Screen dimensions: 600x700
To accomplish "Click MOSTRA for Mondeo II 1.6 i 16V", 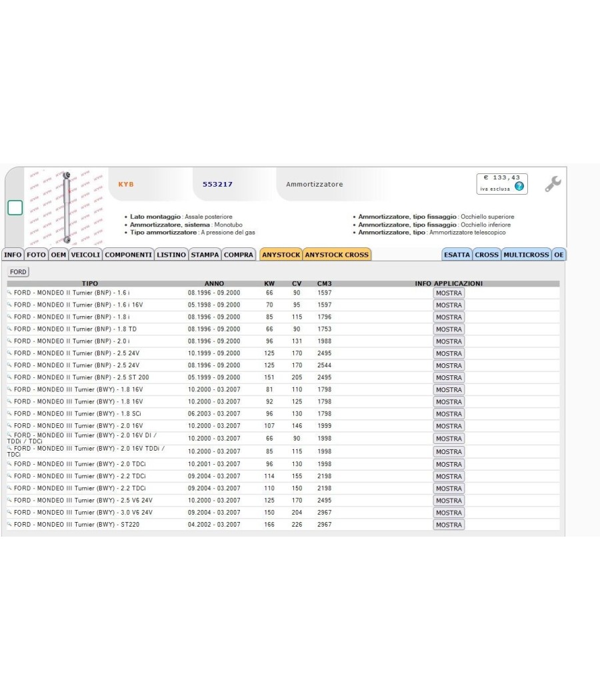I will 449,305.
